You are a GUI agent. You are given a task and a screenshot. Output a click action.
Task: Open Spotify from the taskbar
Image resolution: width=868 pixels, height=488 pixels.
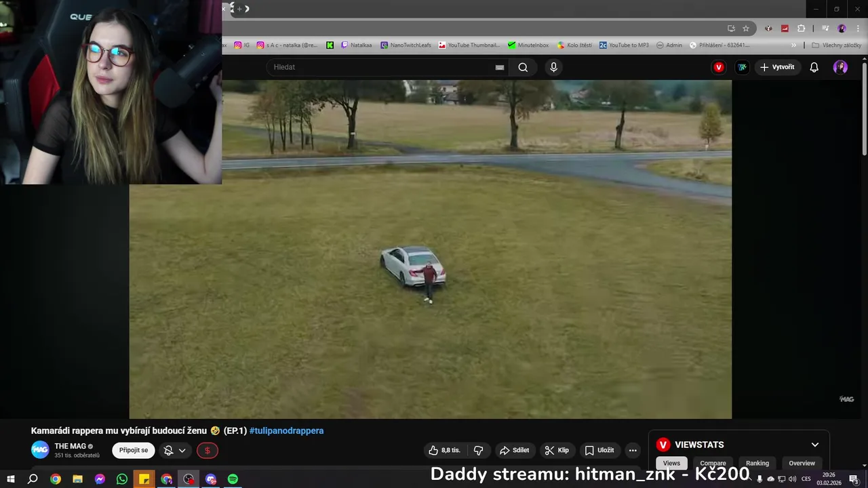pos(233,479)
